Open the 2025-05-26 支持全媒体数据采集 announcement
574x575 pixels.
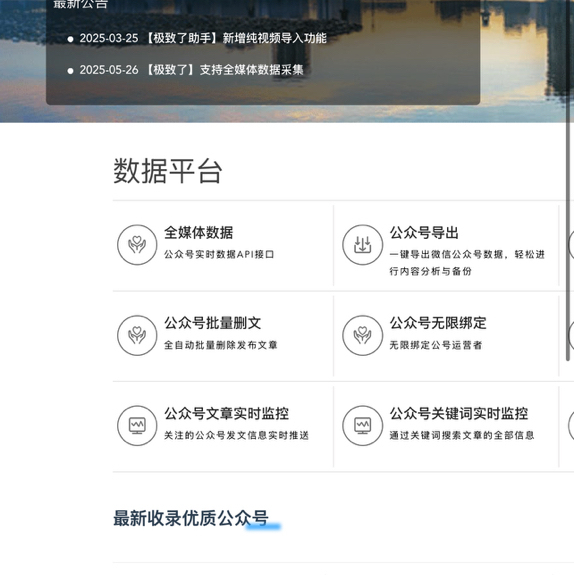click(x=191, y=70)
